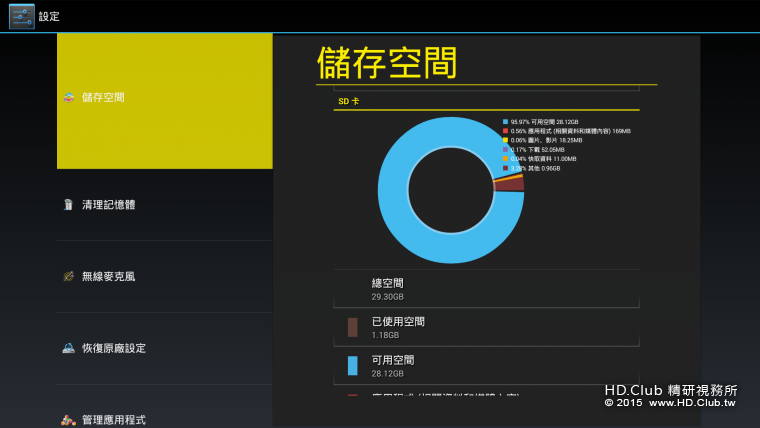Click the 28.12GB available space value
This screenshot has width=760, height=428.
(387, 373)
